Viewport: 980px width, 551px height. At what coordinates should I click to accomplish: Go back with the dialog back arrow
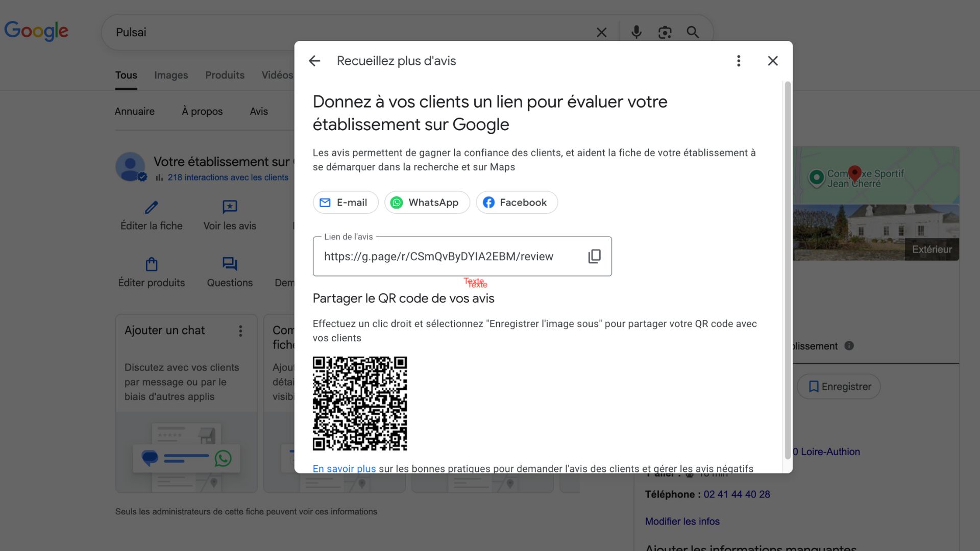(x=314, y=61)
